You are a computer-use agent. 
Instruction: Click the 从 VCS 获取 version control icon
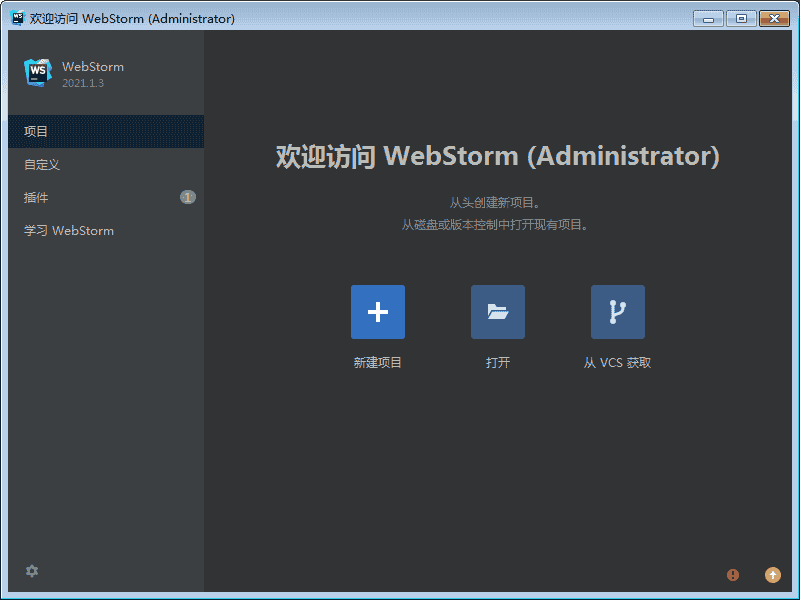[618, 312]
